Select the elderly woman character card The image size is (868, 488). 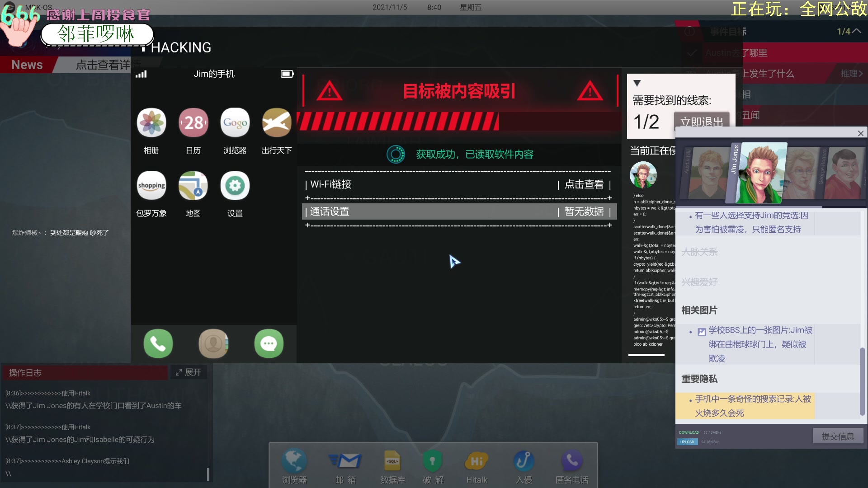[x=802, y=173]
